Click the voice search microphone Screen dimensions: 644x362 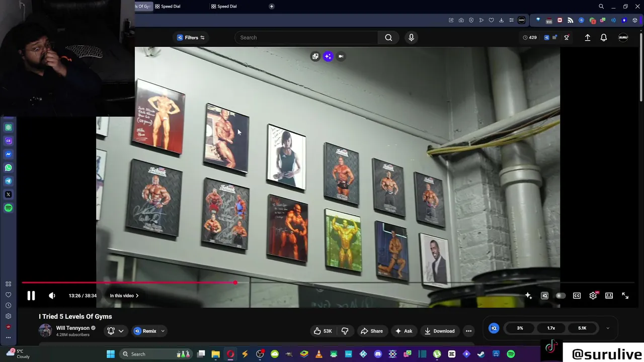pyautogui.click(x=411, y=37)
